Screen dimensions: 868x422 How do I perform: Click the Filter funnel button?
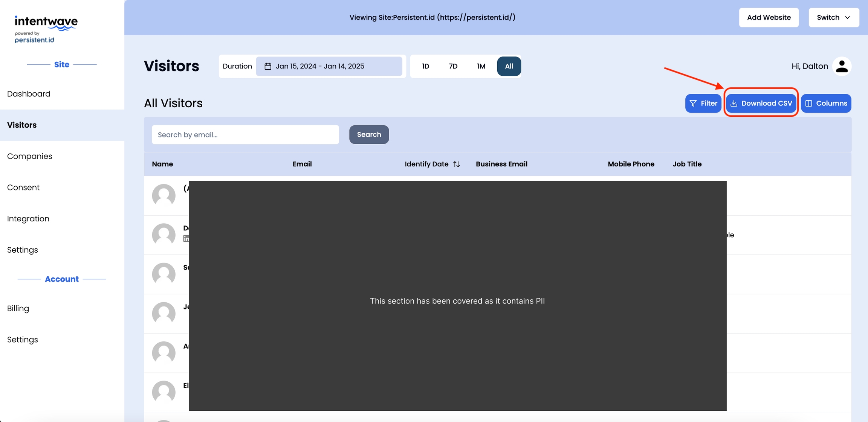[703, 103]
